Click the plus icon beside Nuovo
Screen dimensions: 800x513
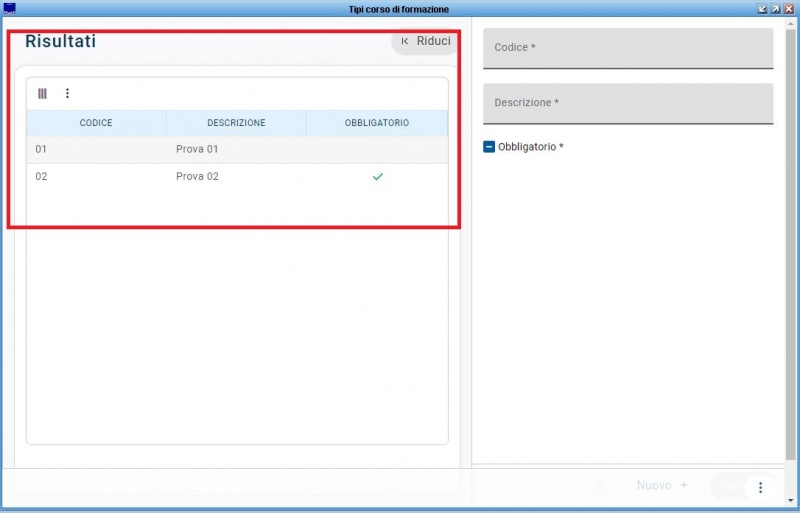coord(684,485)
